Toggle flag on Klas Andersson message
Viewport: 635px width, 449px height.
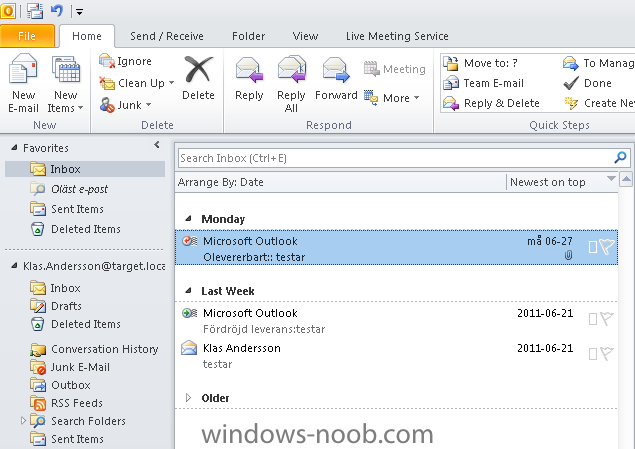[607, 353]
